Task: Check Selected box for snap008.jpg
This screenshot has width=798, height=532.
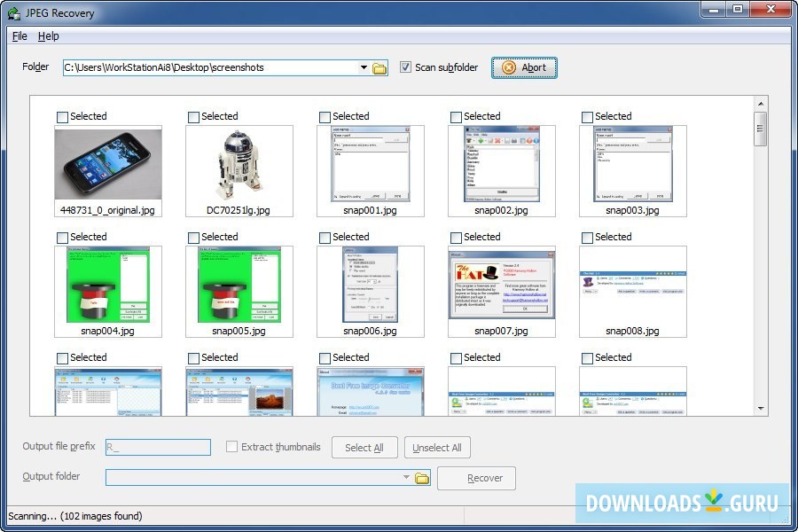Action: coord(587,238)
